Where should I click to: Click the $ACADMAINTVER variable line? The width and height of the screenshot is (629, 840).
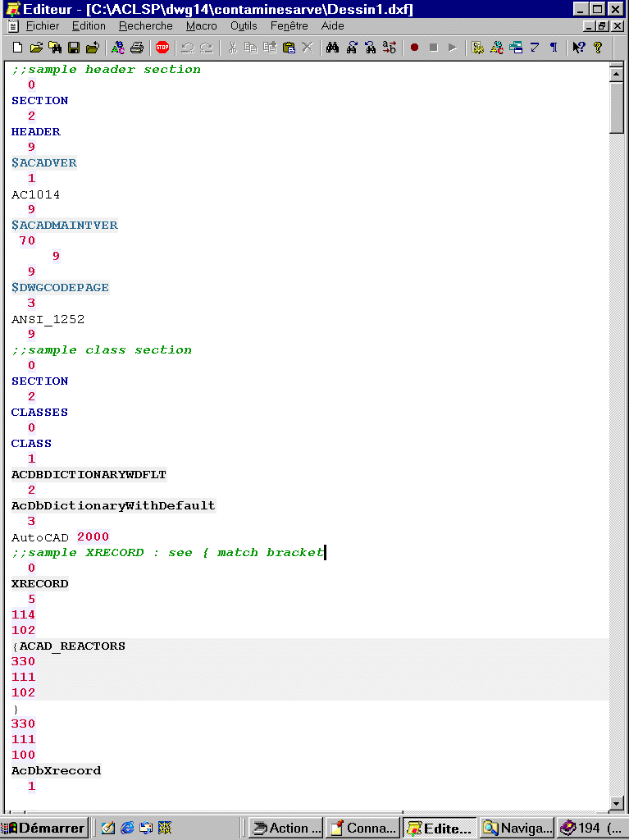pos(64,226)
